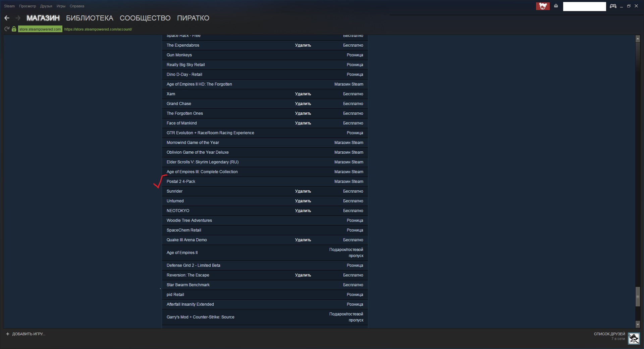Click the vertical scrollbar thumb
This screenshot has width=644, height=349.
click(x=638, y=297)
